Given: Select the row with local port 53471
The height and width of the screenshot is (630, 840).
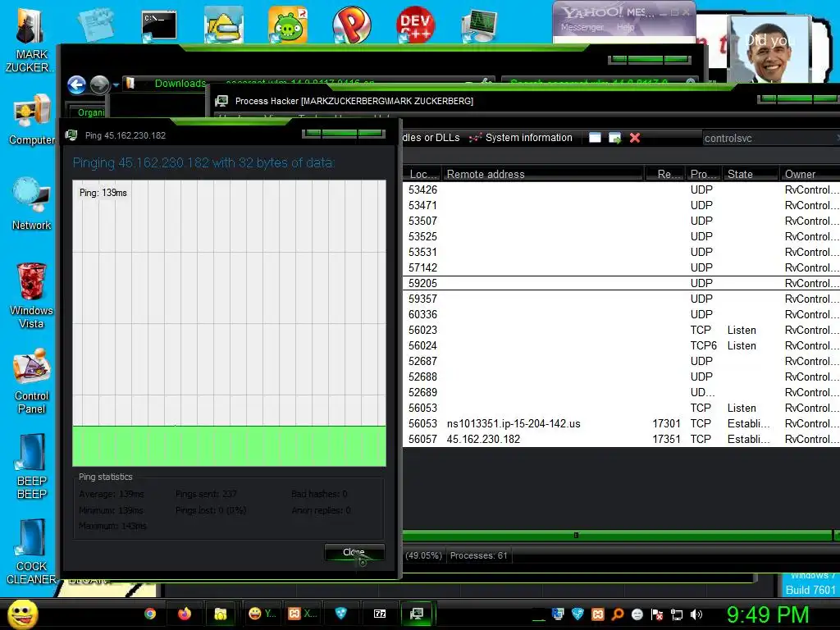Looking at the screenshot, I should [622, 205].
